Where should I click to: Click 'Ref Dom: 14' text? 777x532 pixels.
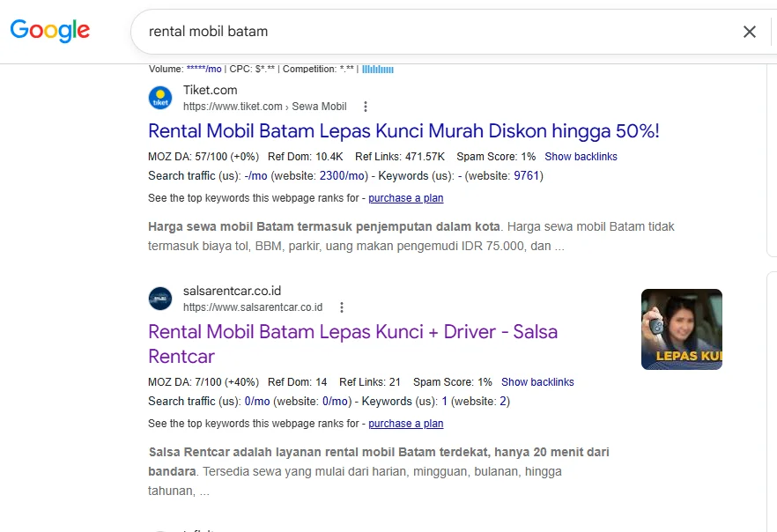coord(298,382)
